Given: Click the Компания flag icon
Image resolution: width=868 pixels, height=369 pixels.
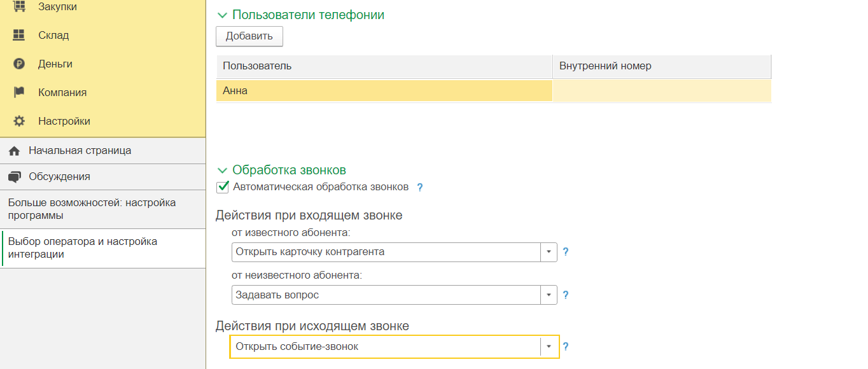Looking at the screenshot, I should point(19,92).
